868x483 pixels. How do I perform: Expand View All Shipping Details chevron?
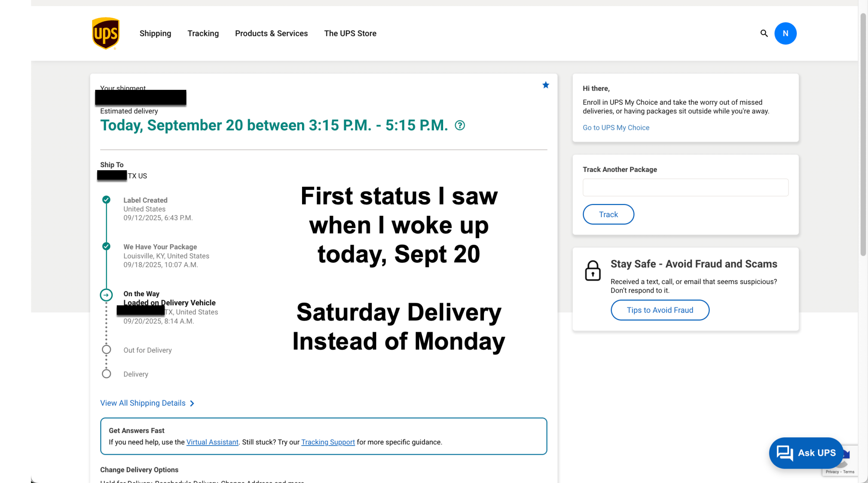pos(192,404)
